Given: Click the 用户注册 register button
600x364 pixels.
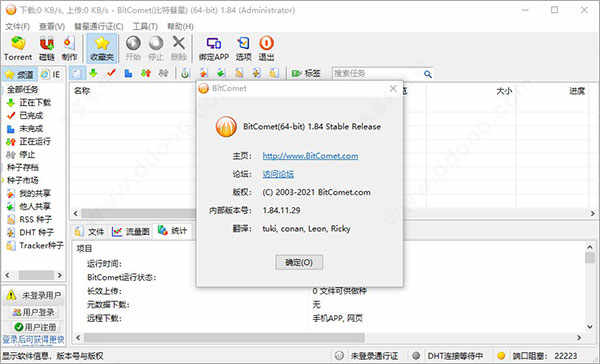Looking at the screenshot, I should [x=35, y=327].
